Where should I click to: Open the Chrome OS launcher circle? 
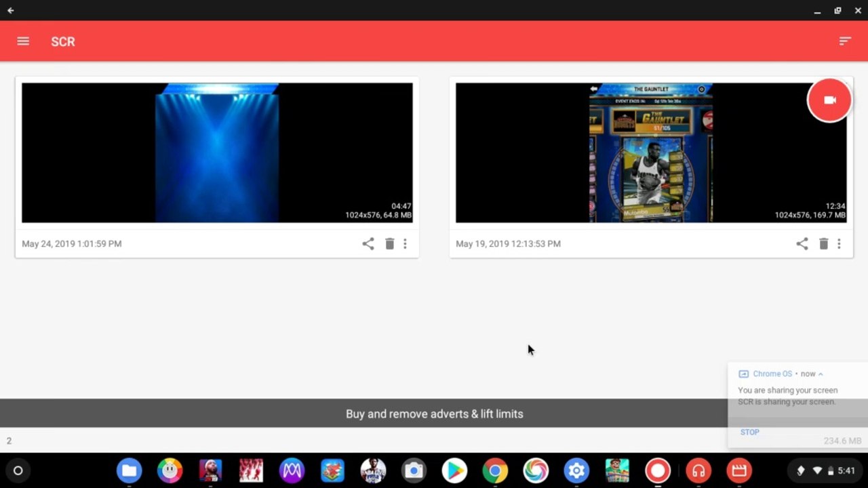[x=18, y=470]
